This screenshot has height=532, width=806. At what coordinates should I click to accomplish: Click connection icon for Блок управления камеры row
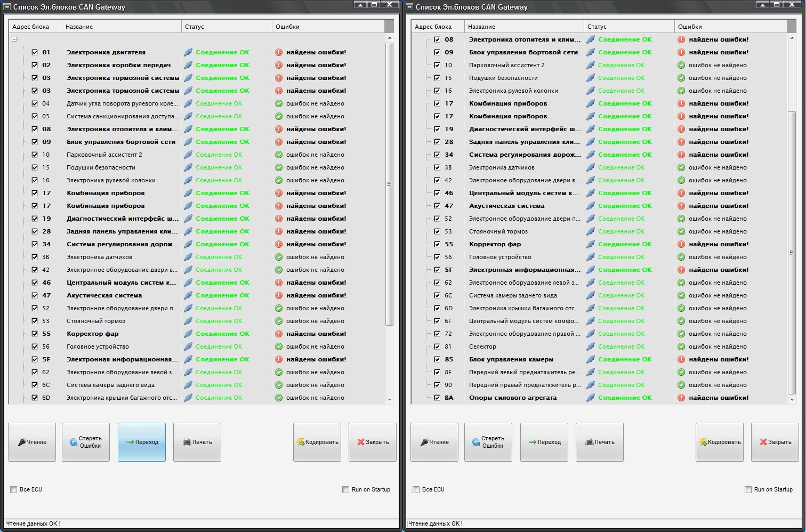(x=591, y=359)
